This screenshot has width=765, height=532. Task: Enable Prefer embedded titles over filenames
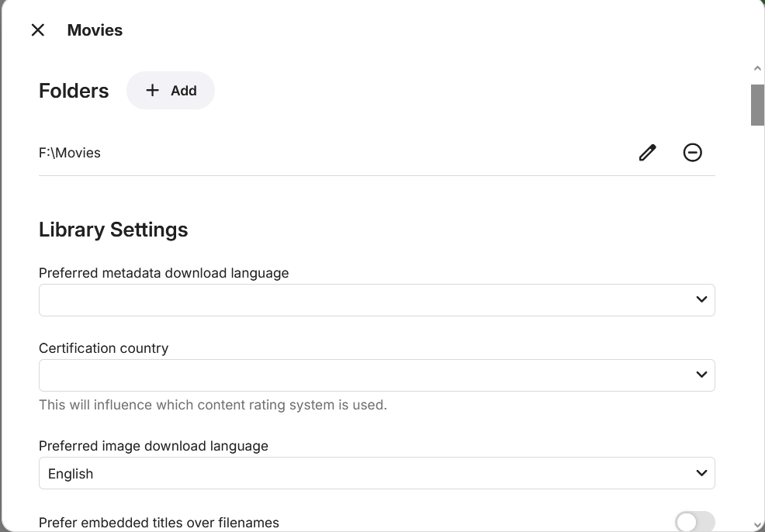click(x=694, y=522)
